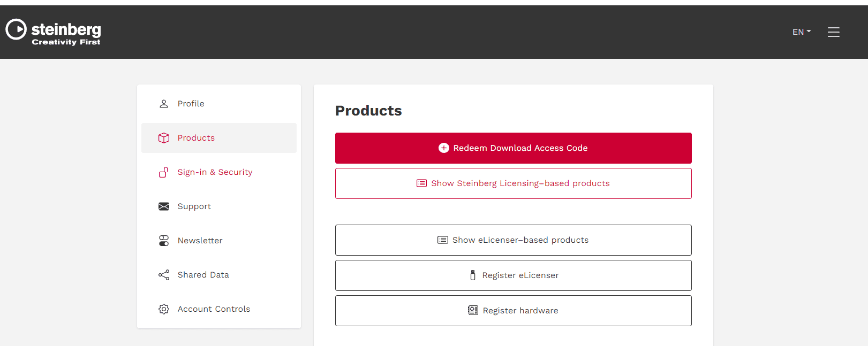
Task: Click the hardware icon beside Register hardware
Action: pos(473,311)
